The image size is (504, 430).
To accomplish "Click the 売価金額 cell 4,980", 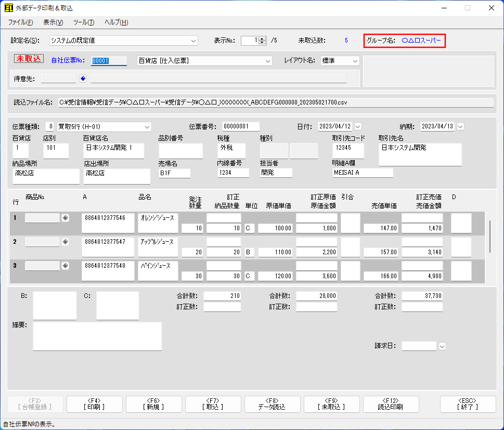I will (422, 276).
